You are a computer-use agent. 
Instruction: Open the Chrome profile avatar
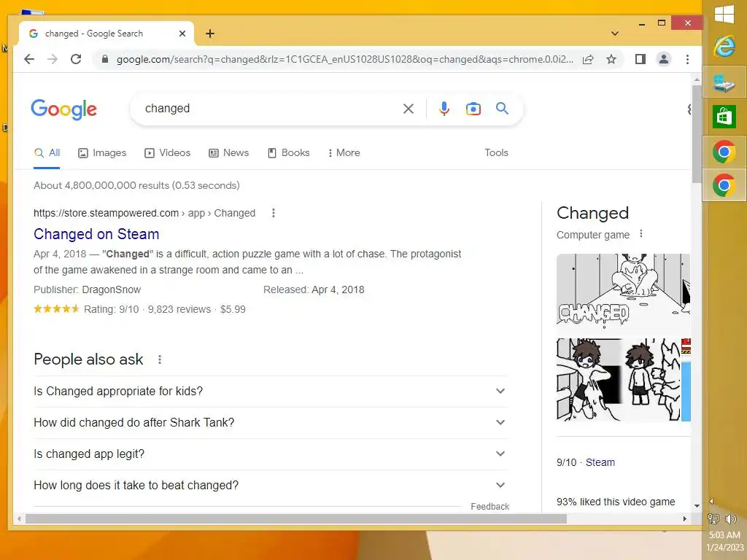664,59
